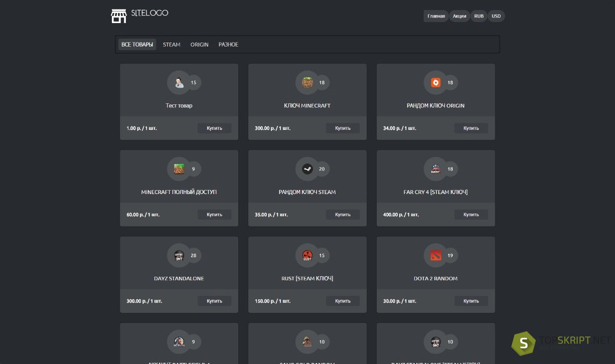Image resolution: width=615 pixels, height=364 pixels.
Task: Click the MINECRAFT ПОЛНЫЙ ДОСТУП grass block icon
Action: 179,169
